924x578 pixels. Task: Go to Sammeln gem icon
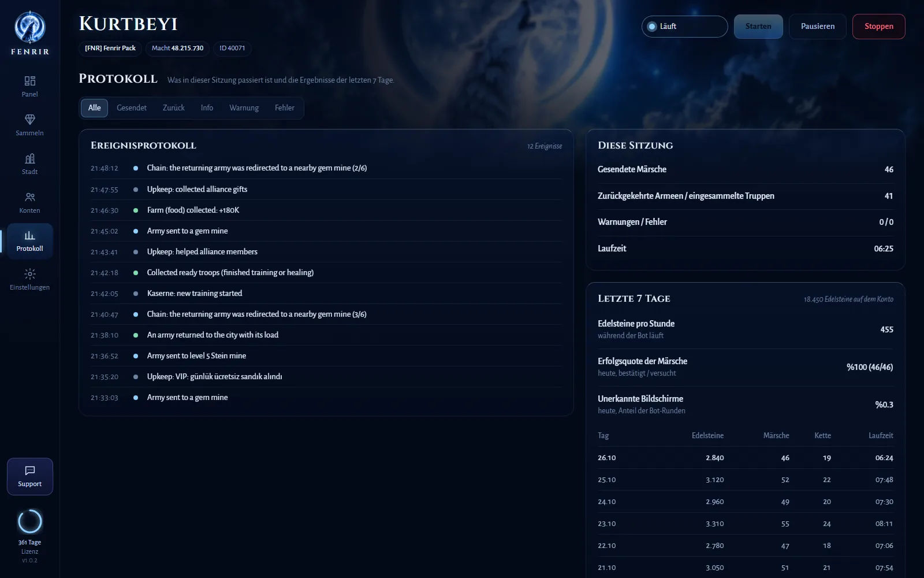(x=29, y=120)
